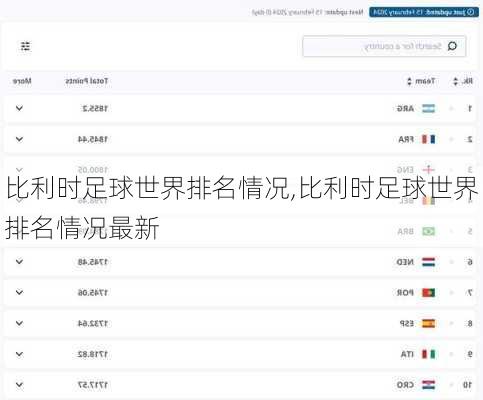Select the ARG team code

(x=405, y=109)
